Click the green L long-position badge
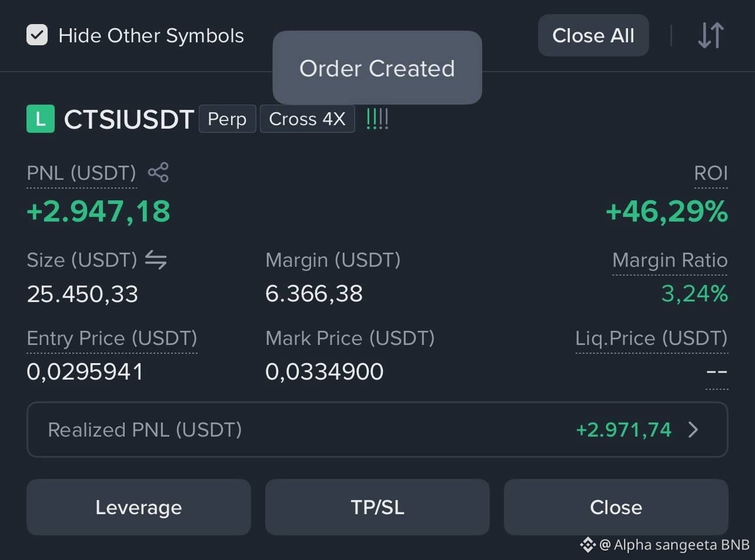The image size is (755, 560). (41, 119)
